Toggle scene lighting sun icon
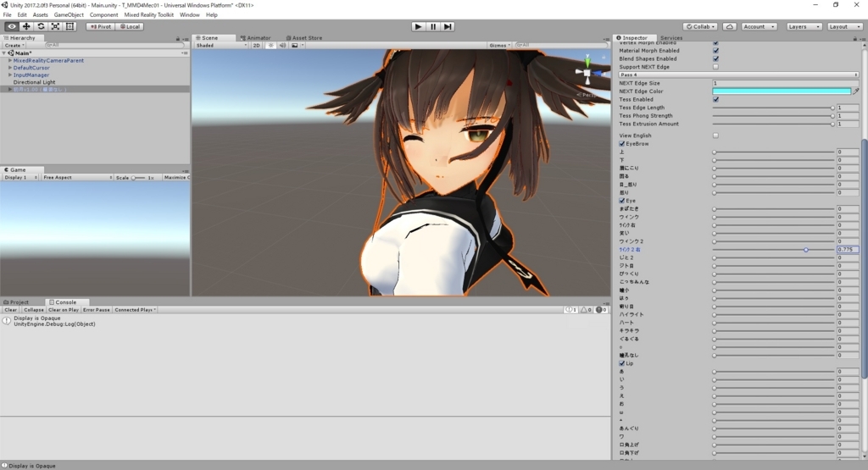 [270, 46]
